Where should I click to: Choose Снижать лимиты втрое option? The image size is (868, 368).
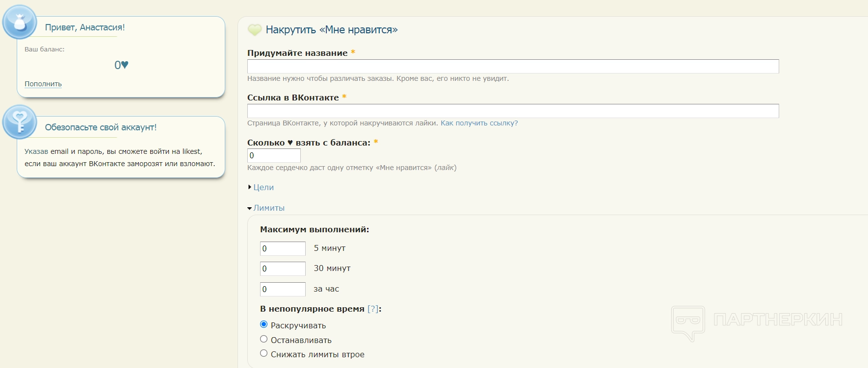(263, 353)
